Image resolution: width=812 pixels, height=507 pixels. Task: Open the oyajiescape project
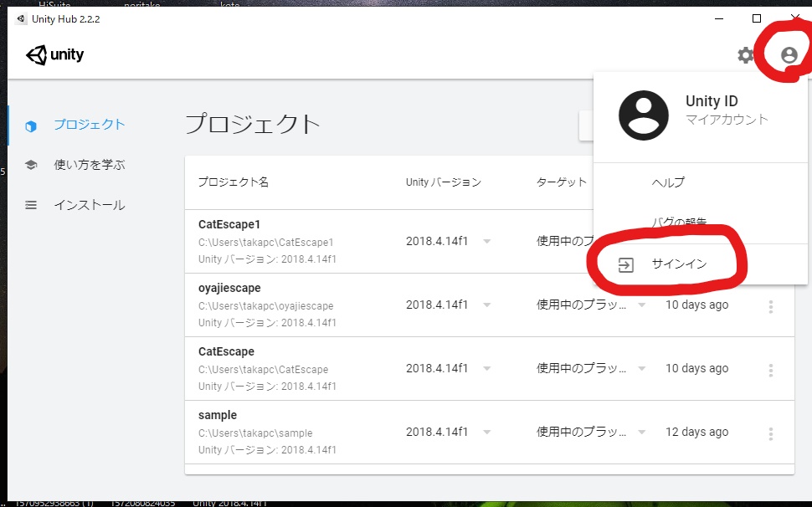(229, 288)
